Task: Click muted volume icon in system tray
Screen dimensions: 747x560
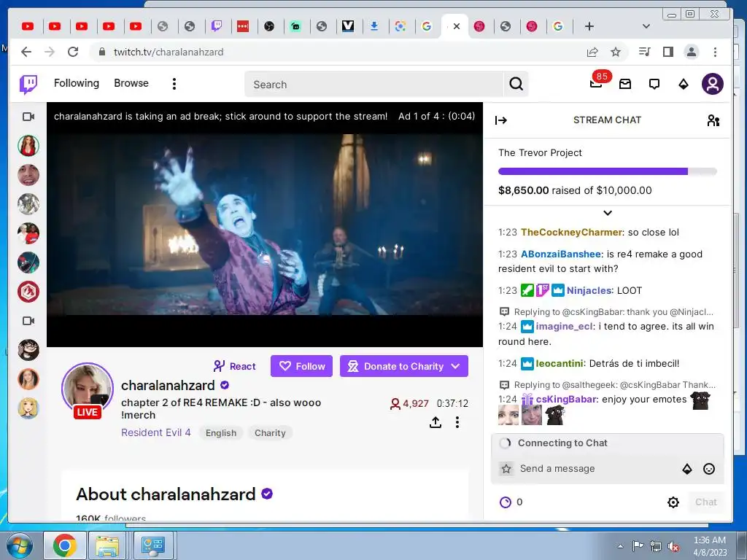Action: 673,547
